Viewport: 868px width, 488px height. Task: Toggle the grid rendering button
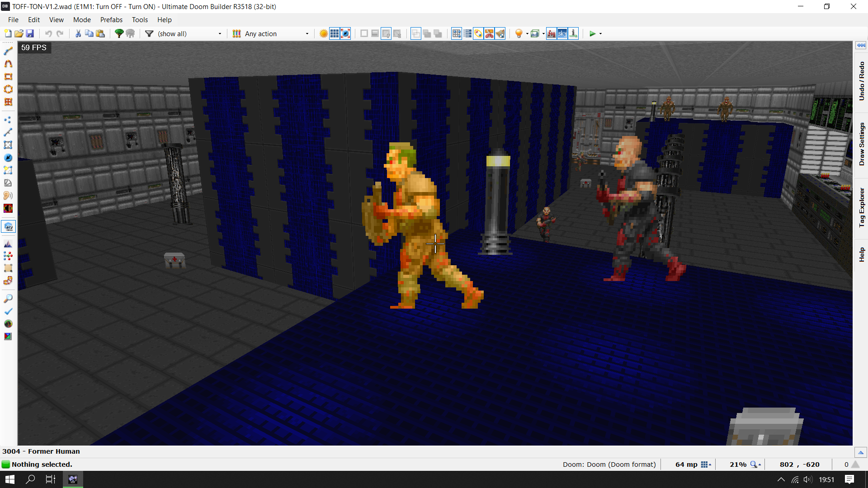(335, 33)
